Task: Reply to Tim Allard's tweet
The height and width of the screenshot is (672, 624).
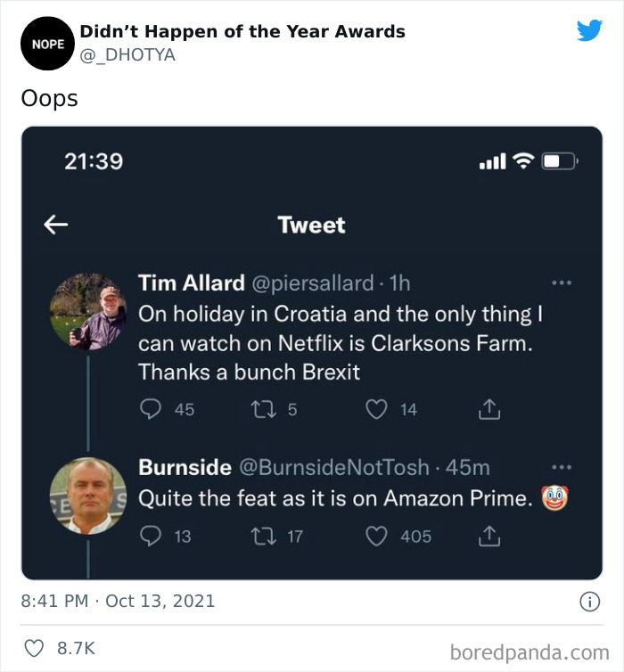Action: [x=149, y=409]
